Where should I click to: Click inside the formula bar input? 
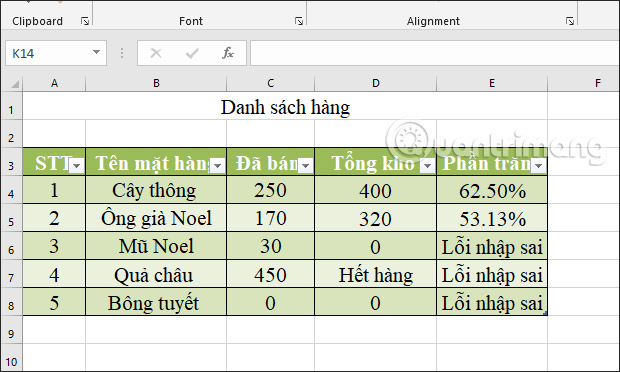(435, 53)
